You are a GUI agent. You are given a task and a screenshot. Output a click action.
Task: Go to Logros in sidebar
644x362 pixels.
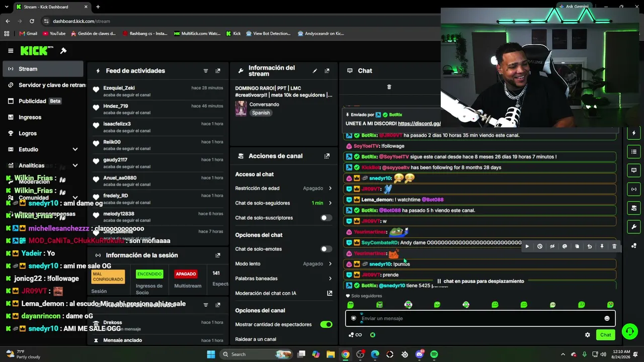(x=43, y=133)
